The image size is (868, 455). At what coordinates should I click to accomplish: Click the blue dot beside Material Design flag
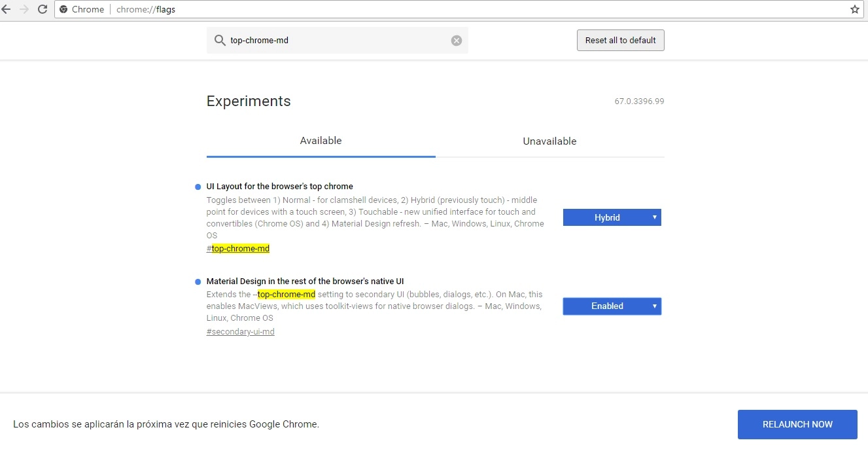coord(198,282)
